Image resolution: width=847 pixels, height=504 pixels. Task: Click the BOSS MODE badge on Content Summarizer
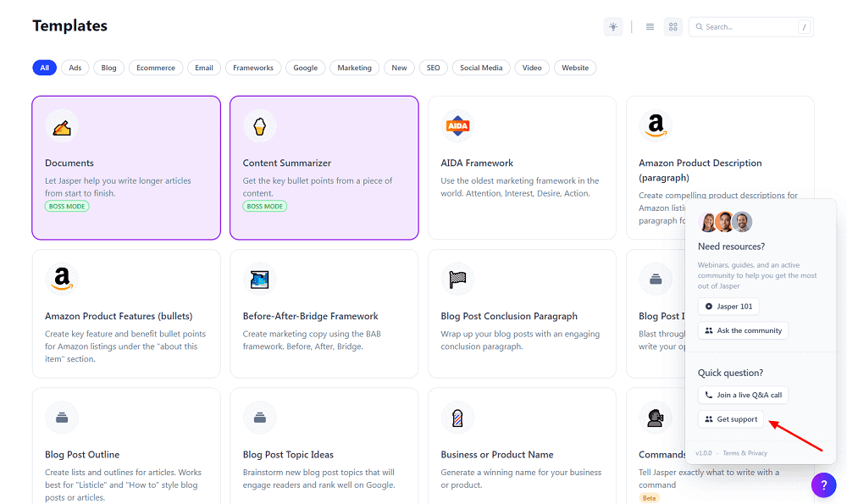point(264,207)
